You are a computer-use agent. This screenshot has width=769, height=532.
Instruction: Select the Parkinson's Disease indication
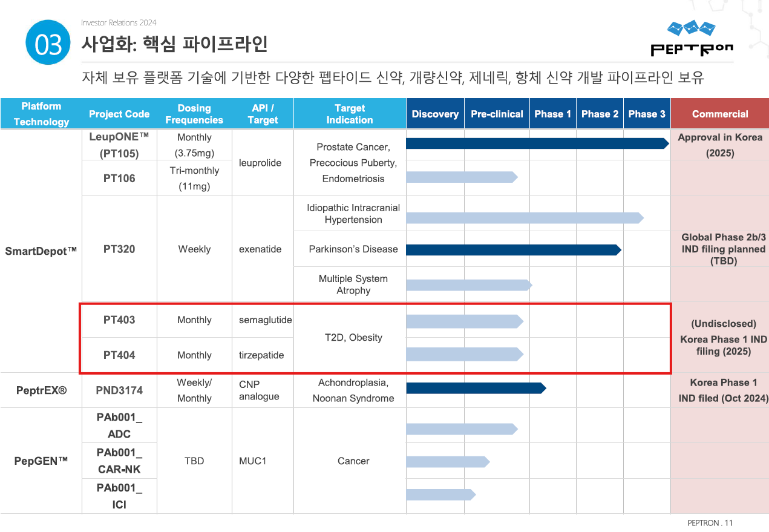tap(353, 249)
